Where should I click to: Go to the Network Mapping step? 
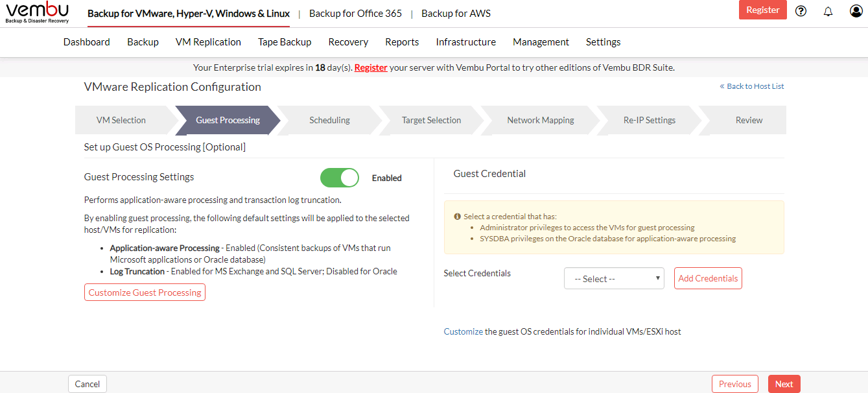(541, 120)
